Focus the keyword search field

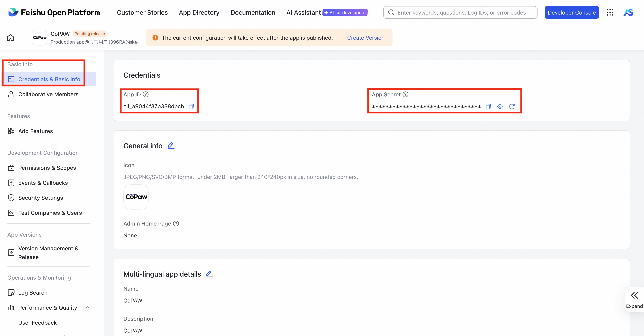click(x=461, y=12)
